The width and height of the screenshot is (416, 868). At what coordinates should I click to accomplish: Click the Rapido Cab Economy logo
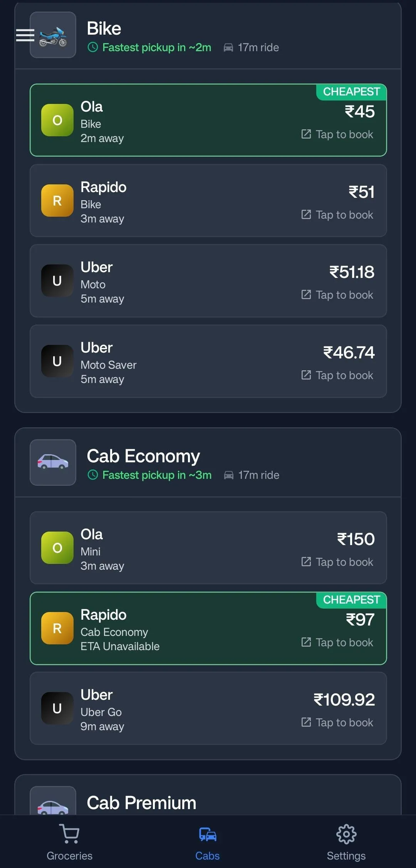coord(57,628)
